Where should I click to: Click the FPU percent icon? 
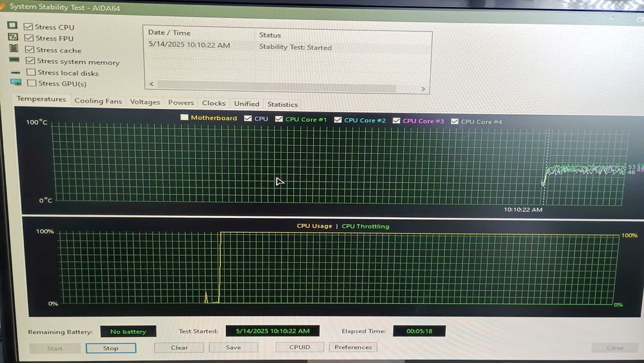(13, 37)
